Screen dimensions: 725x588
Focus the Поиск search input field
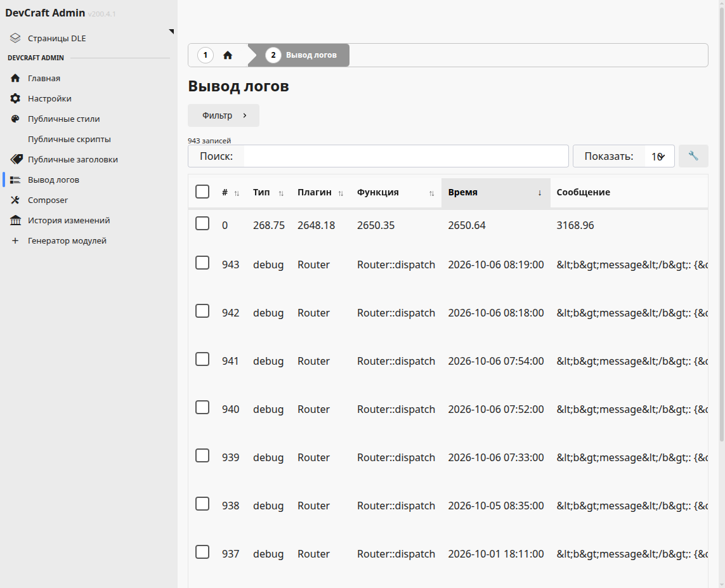pyautogui.click(x=406, y=156)
